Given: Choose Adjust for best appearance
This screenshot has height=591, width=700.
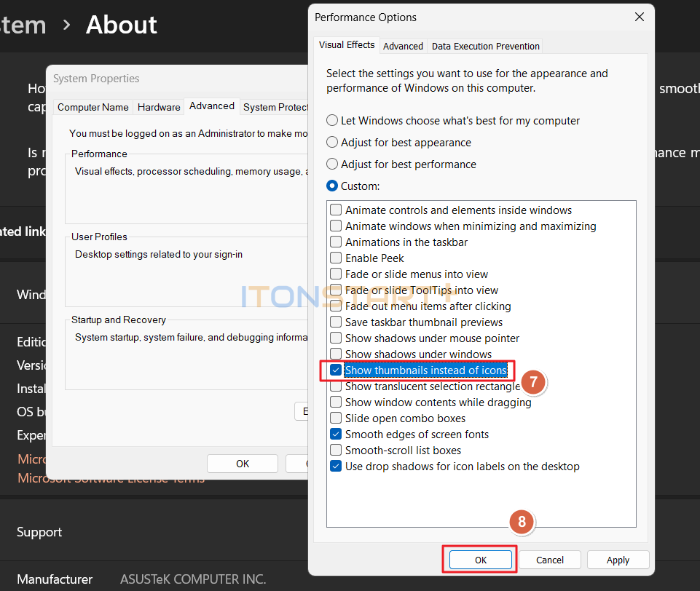Looking at the screenshot, I should pyautogui.click(x=333, y=143).
